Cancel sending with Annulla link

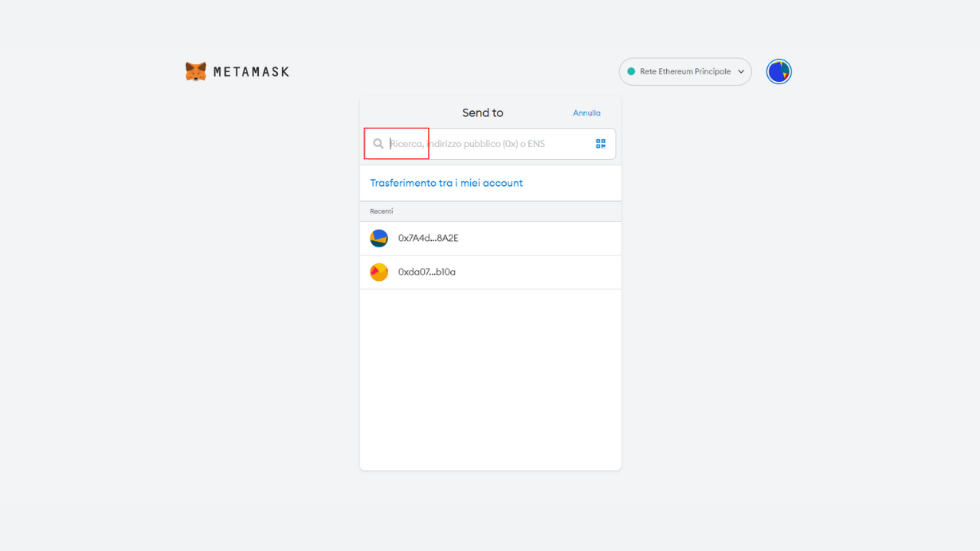click(x=587, y=112)
